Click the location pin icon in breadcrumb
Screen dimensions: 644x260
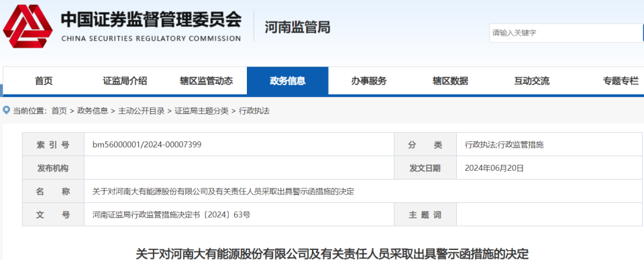tap(6, 111)
